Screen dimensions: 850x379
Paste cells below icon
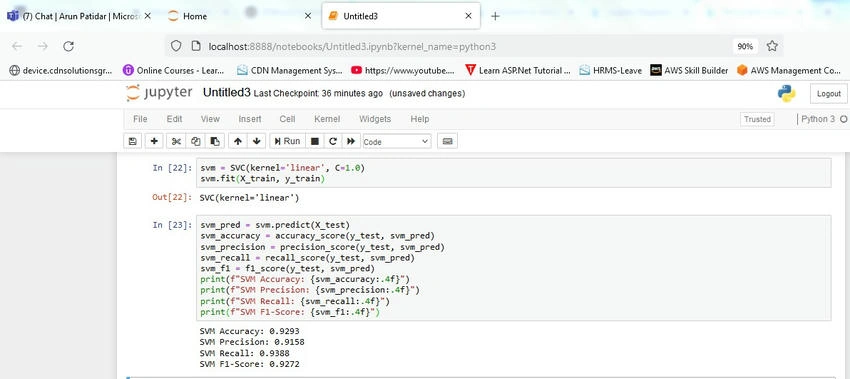coord(215,141)
